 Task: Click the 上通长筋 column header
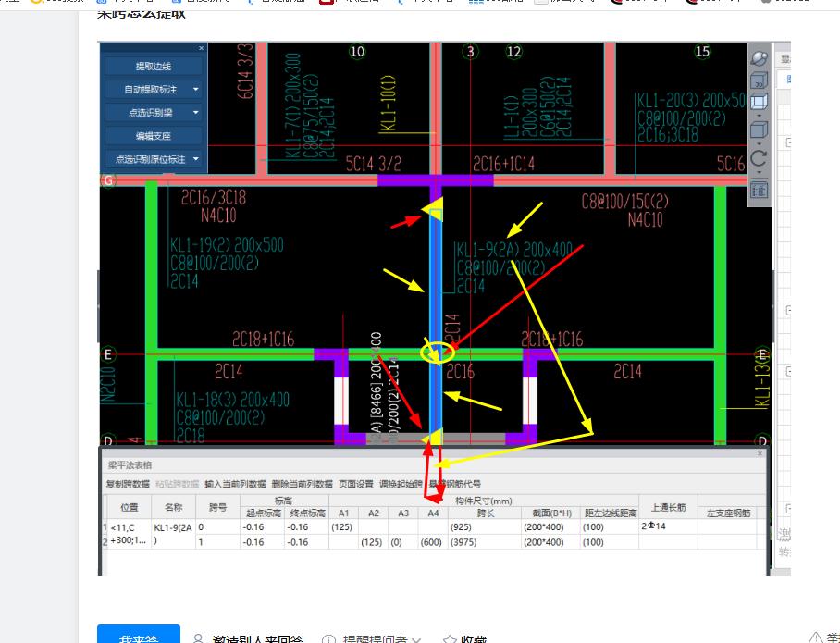(668, 507)
